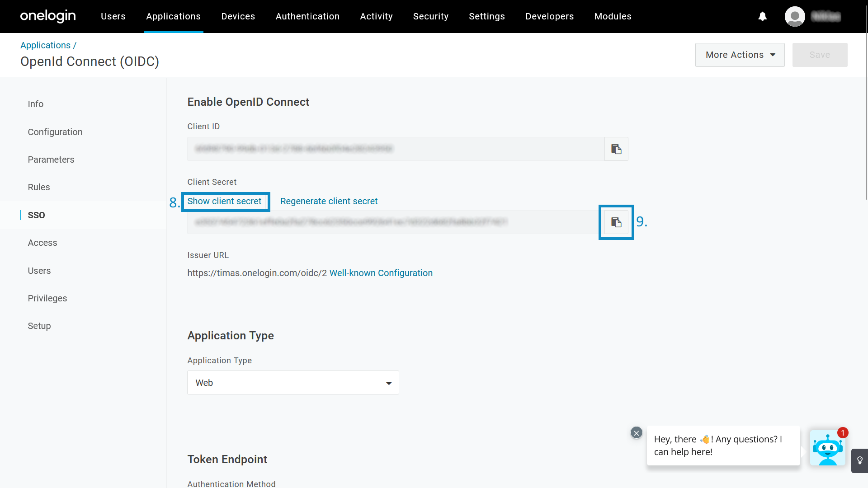The height and width of the screenshot is (488, 868).
Task: Switch to the Access tab
Action: [42, 243]
